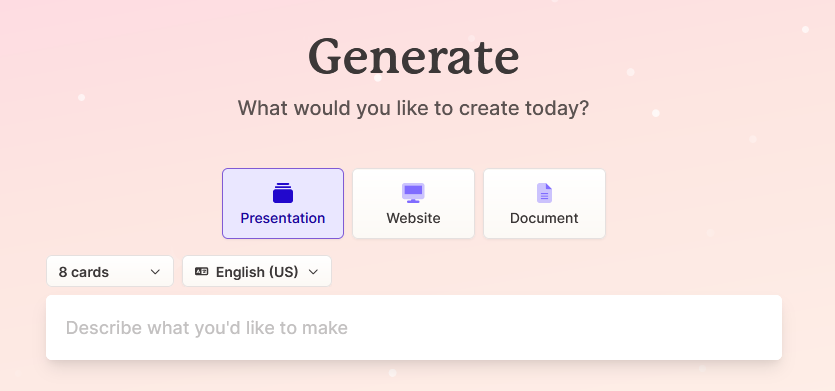Click the language card icon beside English

201,272
